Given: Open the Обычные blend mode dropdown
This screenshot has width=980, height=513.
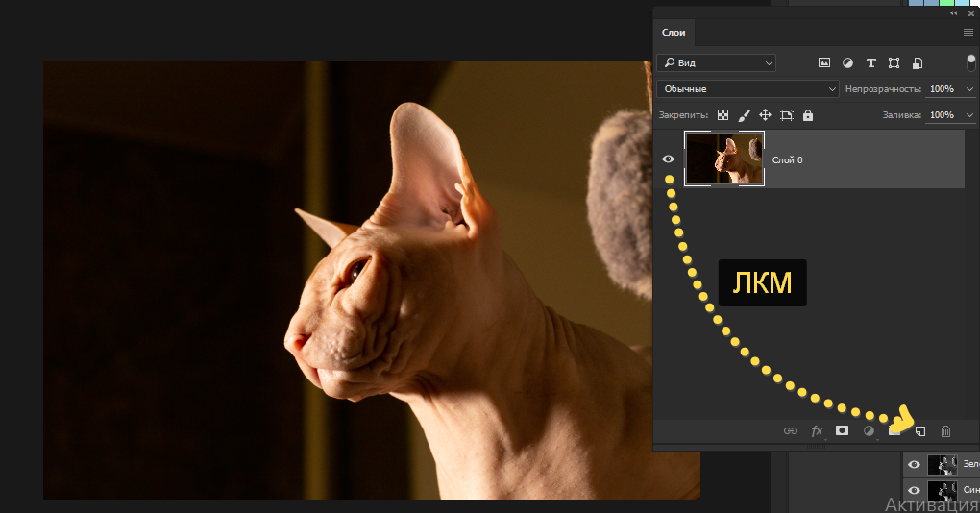Looking at the screenshot, I should (747, 88).
